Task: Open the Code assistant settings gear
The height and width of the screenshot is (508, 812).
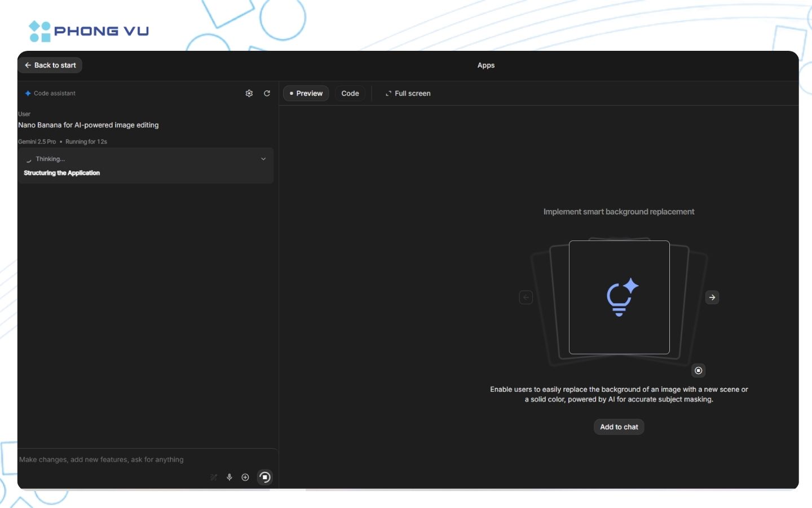Action: coord(249,93)
